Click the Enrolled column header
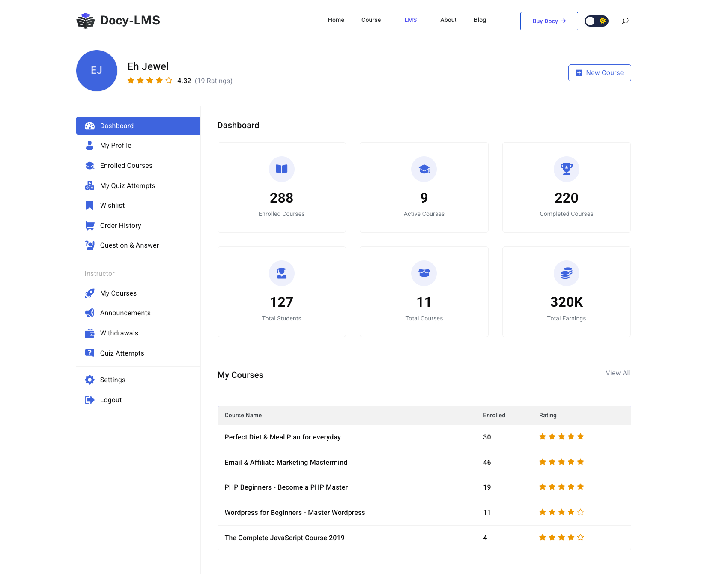Viewport: 728px width, 574px height. 494,415
